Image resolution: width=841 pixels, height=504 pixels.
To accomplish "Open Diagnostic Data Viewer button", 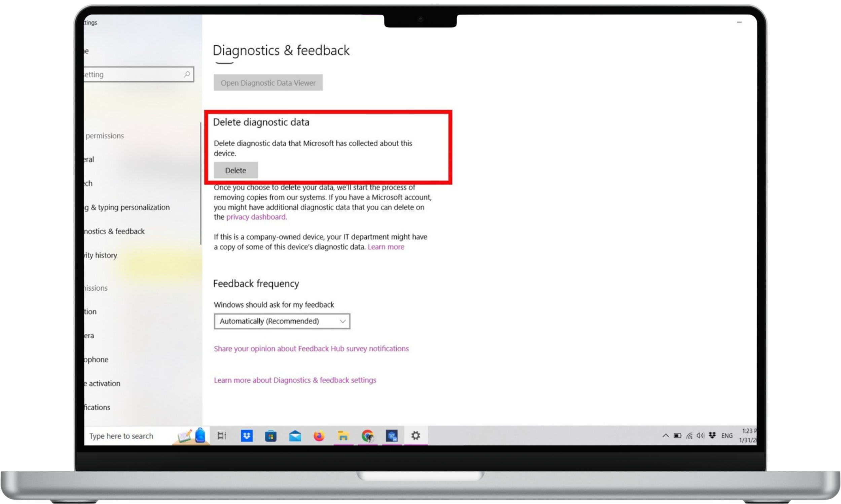I will pyautogui.click(x=268, y=83).
